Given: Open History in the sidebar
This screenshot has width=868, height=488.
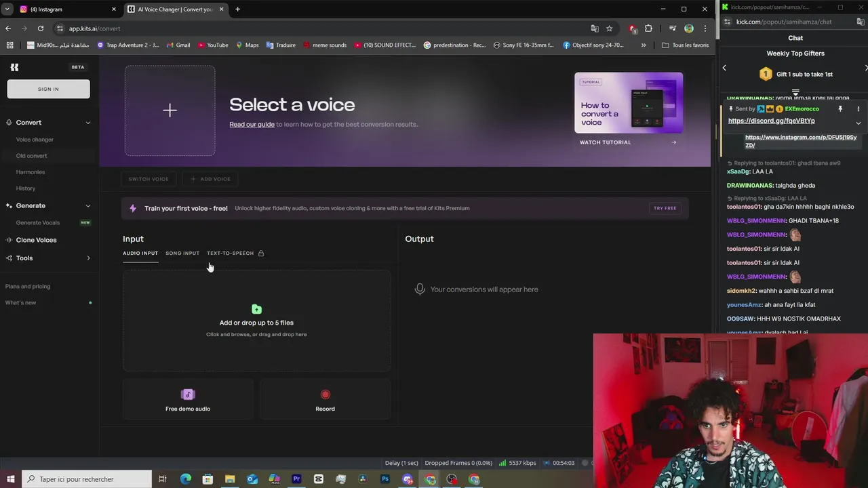Looking at the screenshot, I should pos(26,188).
